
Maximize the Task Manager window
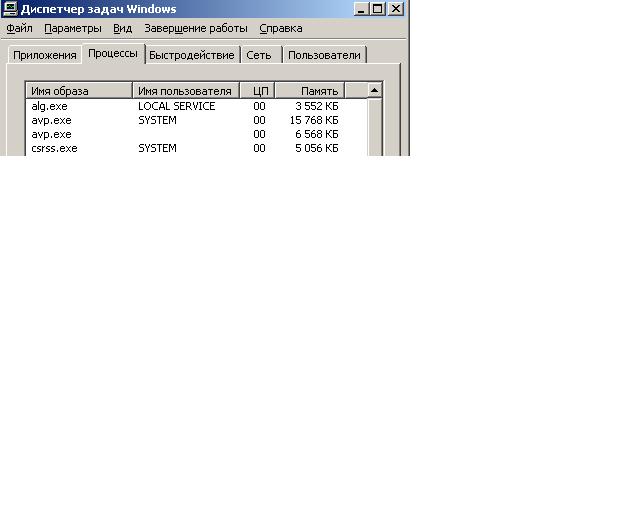coord(378,9)
